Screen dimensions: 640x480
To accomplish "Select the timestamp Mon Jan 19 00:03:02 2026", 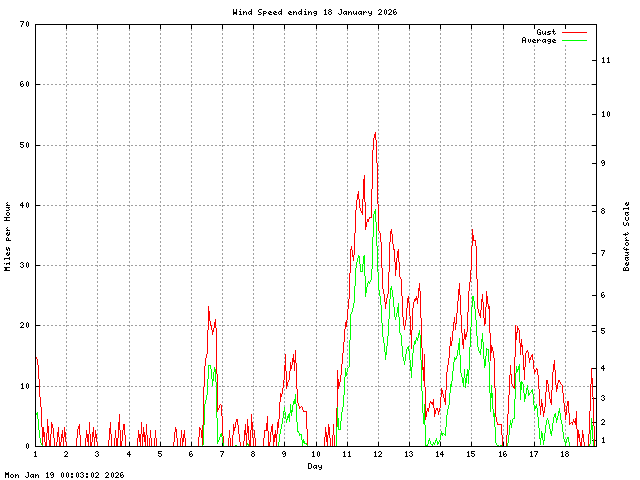I will pos(64,475).
